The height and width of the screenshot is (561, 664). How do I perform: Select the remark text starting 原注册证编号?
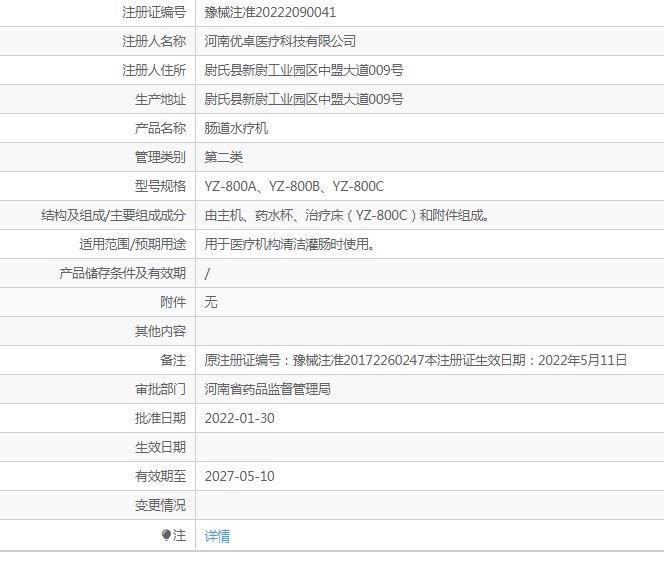415,360
